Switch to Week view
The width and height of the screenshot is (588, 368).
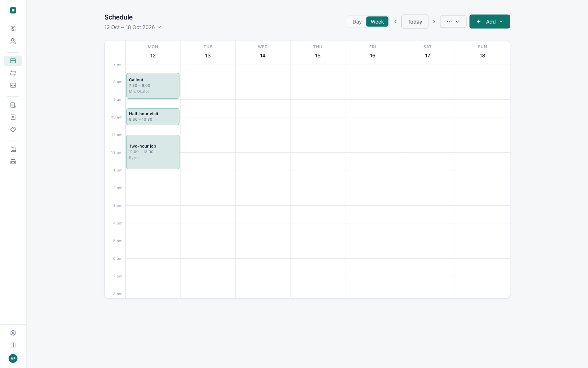pos(377,22)
